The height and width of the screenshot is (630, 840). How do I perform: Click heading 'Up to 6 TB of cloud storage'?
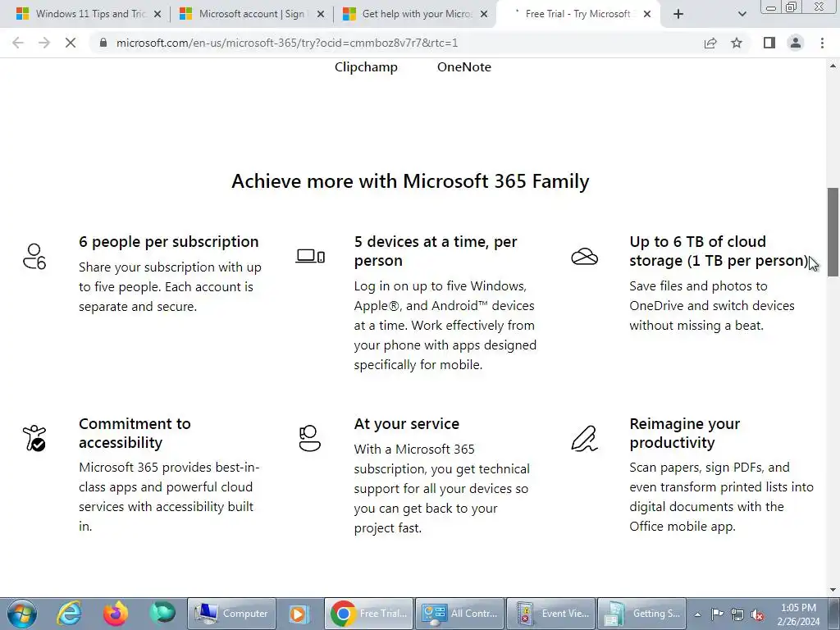tap(719, 251)
